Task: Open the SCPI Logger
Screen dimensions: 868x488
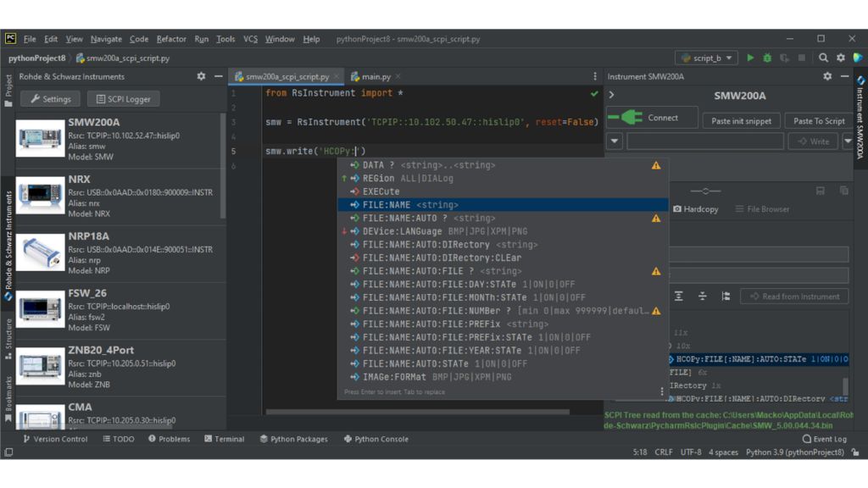Action: tap(123, 99)
